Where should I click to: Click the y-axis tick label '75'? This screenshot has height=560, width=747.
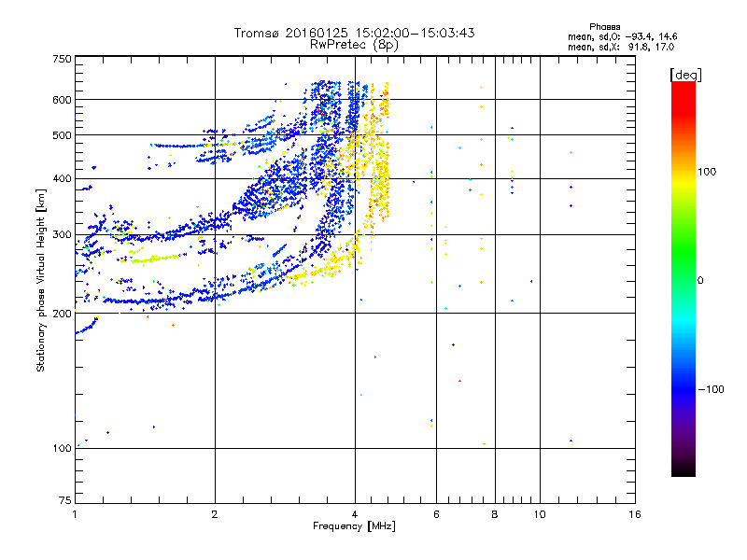coord(65,500)
